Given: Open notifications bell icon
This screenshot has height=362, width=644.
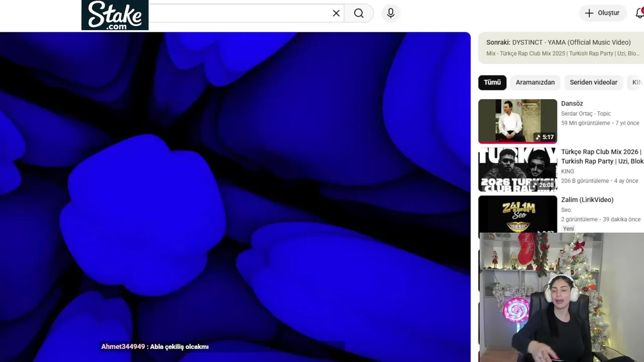Looking at the screenshot, I should (x=639, y=13).
